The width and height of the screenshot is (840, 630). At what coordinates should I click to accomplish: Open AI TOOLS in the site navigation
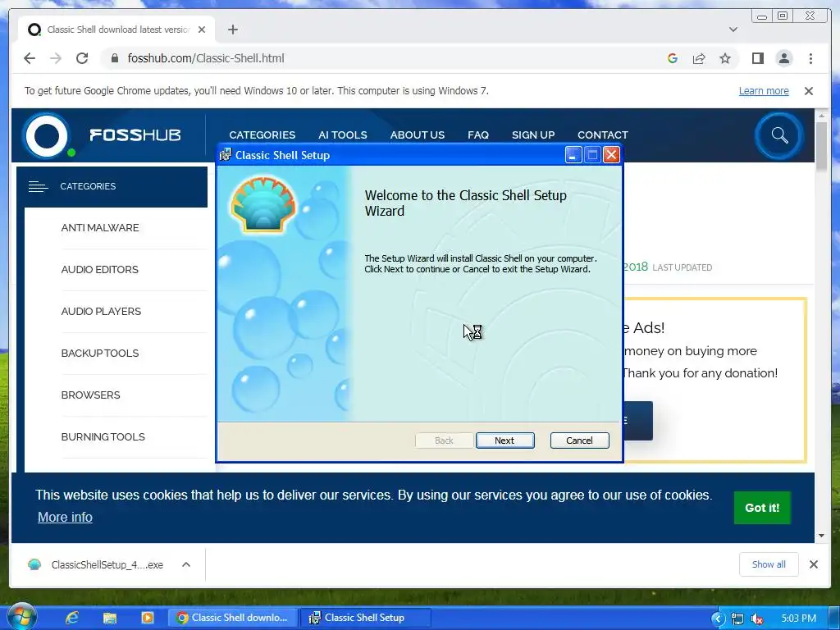click(342, 135)
